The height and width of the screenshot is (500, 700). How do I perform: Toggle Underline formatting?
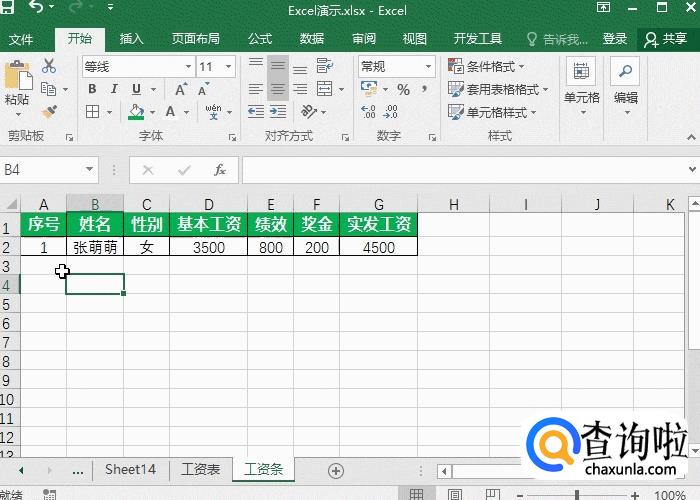(137, 89)
